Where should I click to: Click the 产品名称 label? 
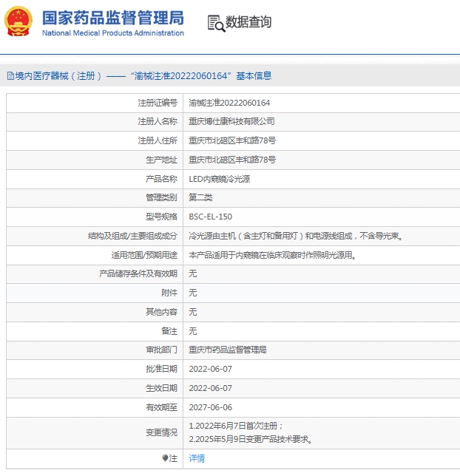161,179
